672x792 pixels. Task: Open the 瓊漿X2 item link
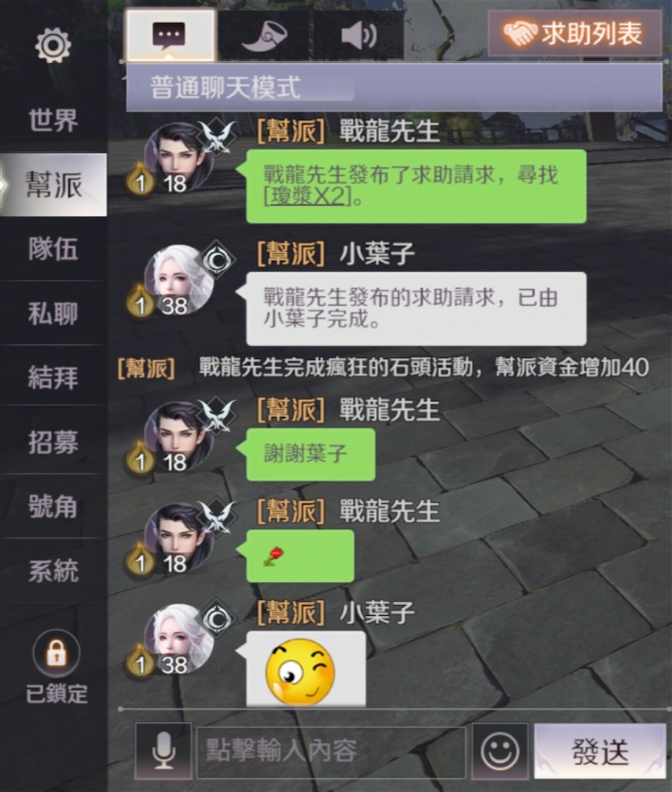(x=307, y=196)
